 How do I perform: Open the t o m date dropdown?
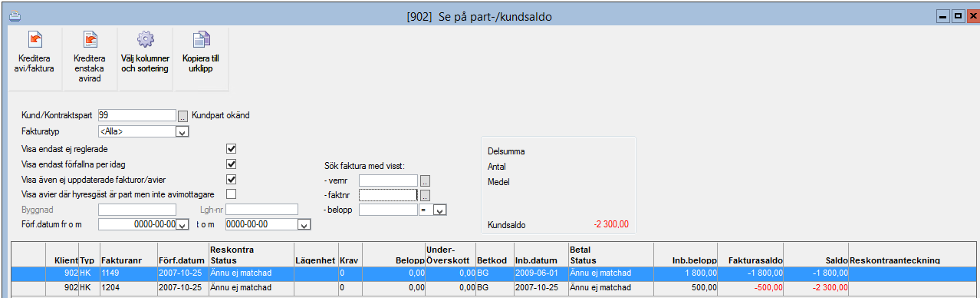click(304, 224)
